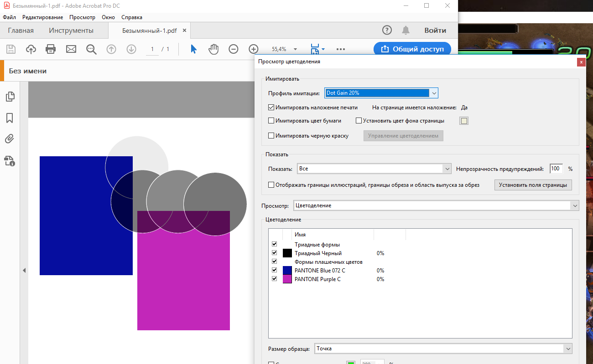Click the Zoom out minus icon
The image size is (593, 364).
click(x=234, y=49)
